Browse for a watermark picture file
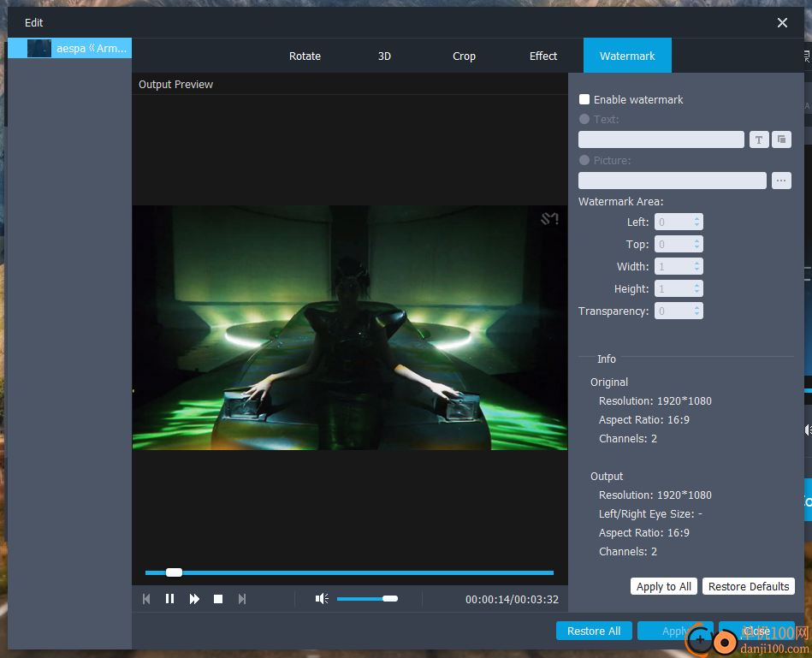Image resolution: width=812 pixels, height=658 pixels. (x=781, y=181)
